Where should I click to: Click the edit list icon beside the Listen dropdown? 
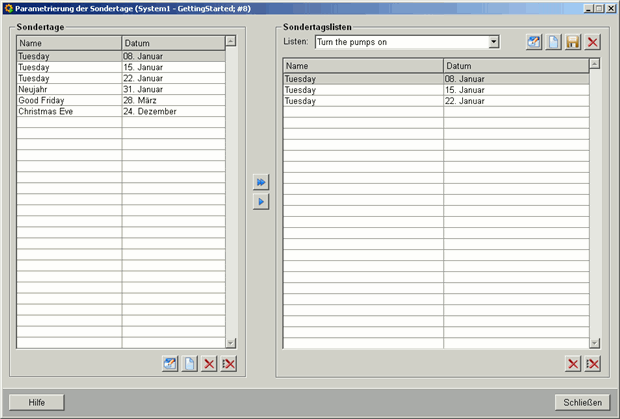(x=534, y=42)
